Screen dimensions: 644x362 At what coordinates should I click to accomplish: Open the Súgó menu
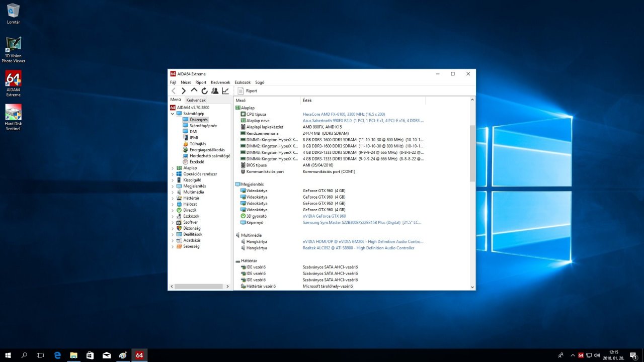tap(260, 82)
